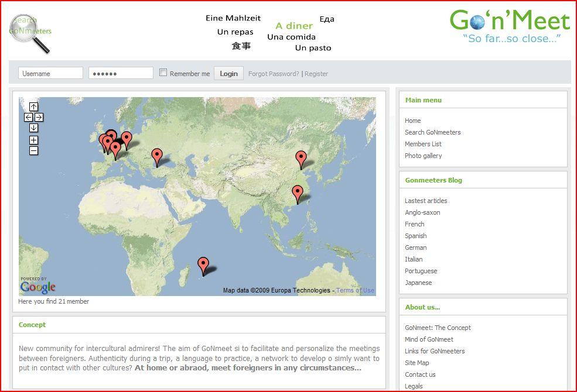Click the 'Main menu' heading
Viewport: 577px width, 392px height.
pyautogui.click(x=424, y=100)
